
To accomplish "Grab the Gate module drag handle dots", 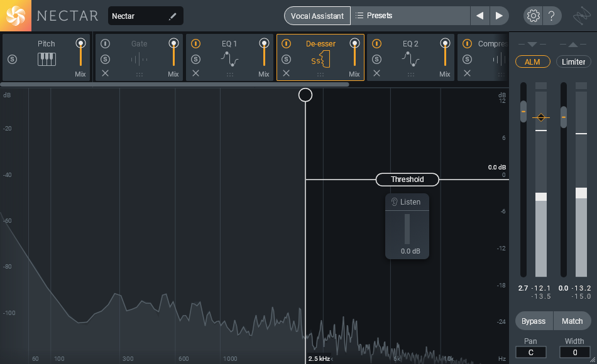I will 140,75.
